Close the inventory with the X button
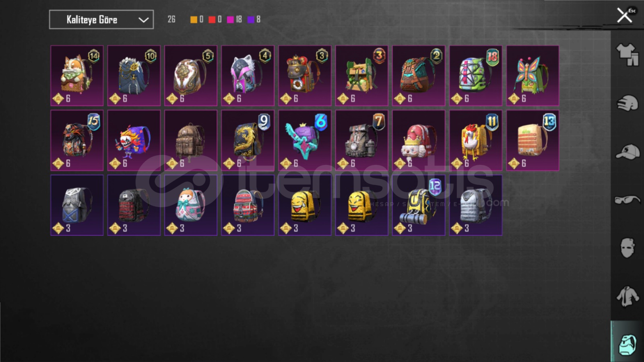 coord(625,16)
